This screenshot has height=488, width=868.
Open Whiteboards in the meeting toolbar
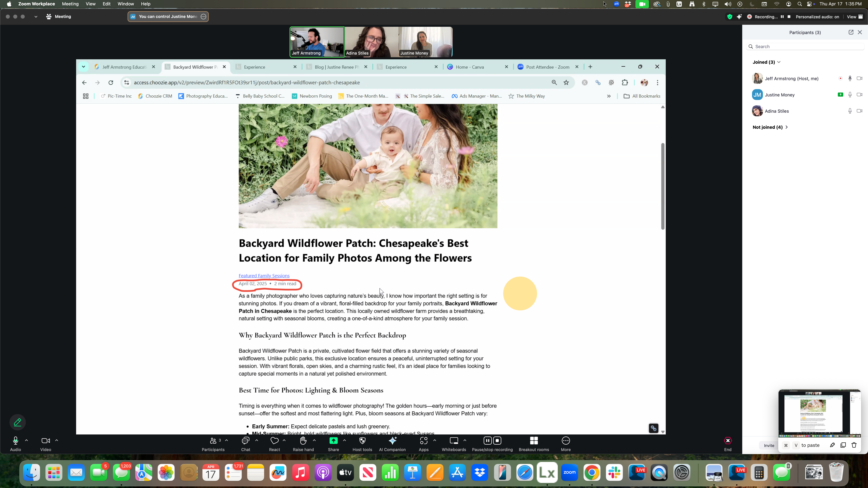tap(454, 444)
